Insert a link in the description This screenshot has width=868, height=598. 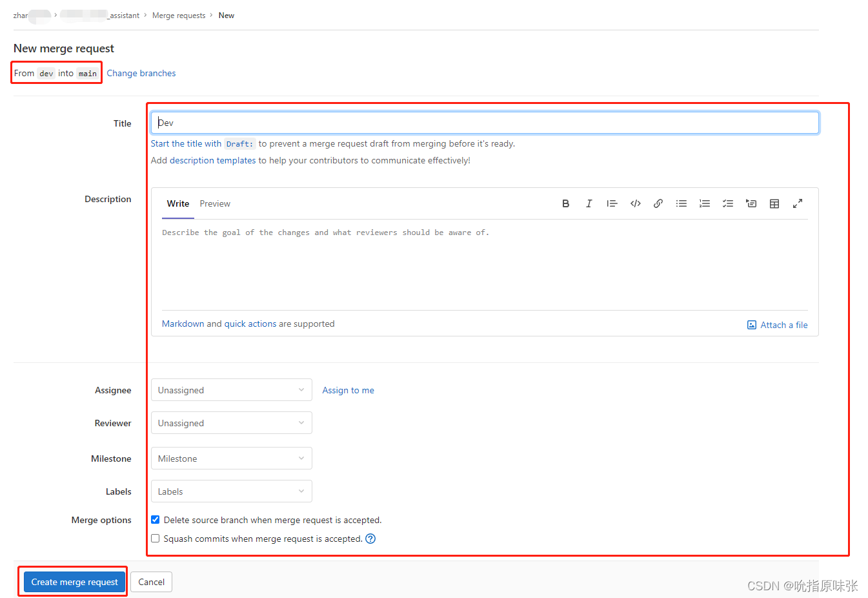(x=658, y=203)
